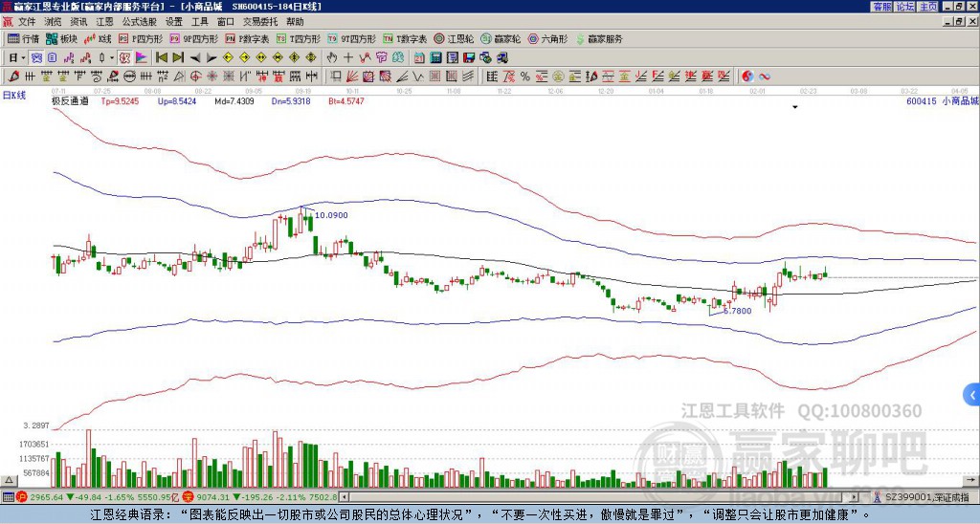Click the percent sign tool

(525, 76)
